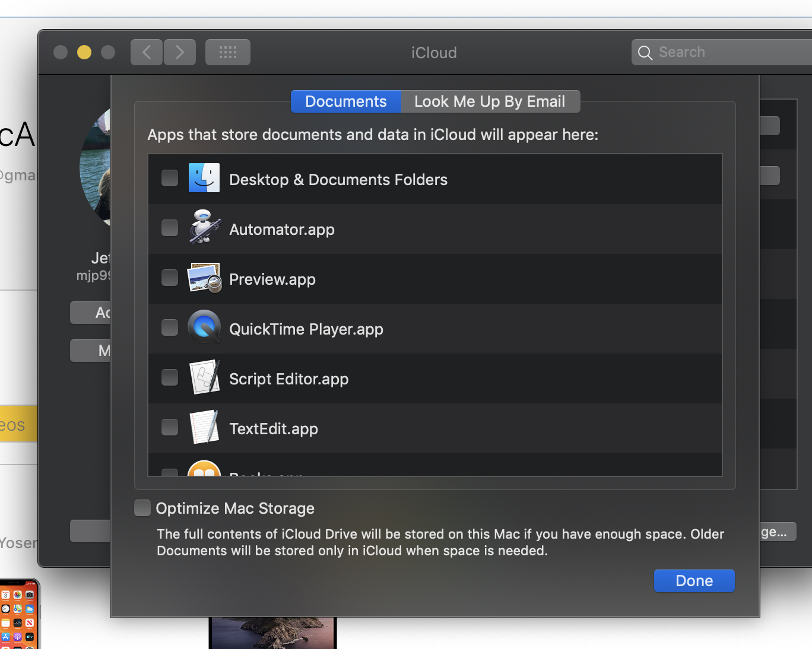The height and width of the screenshot is (649, 812).
Task: Click the QuickTime Player icon
Action: tap(204, 327)
